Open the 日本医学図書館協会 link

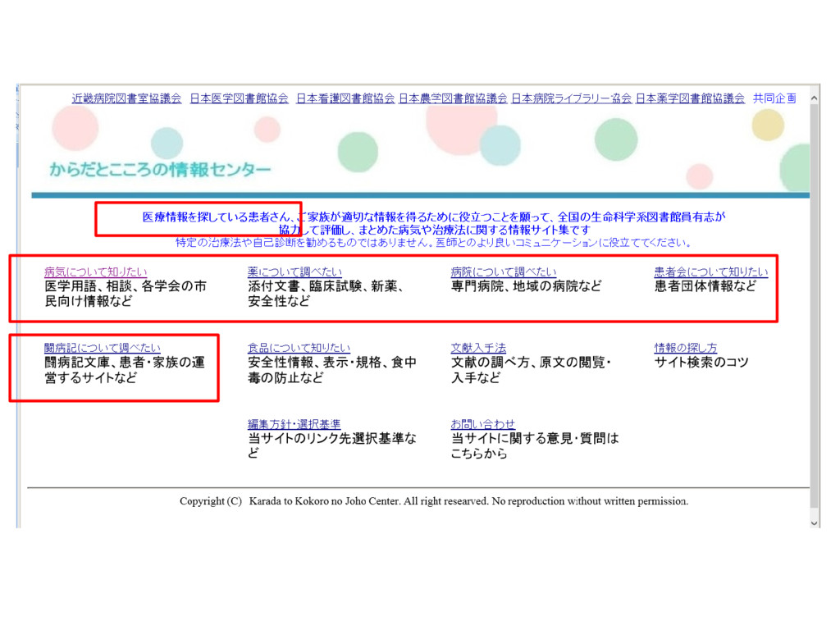239,98
